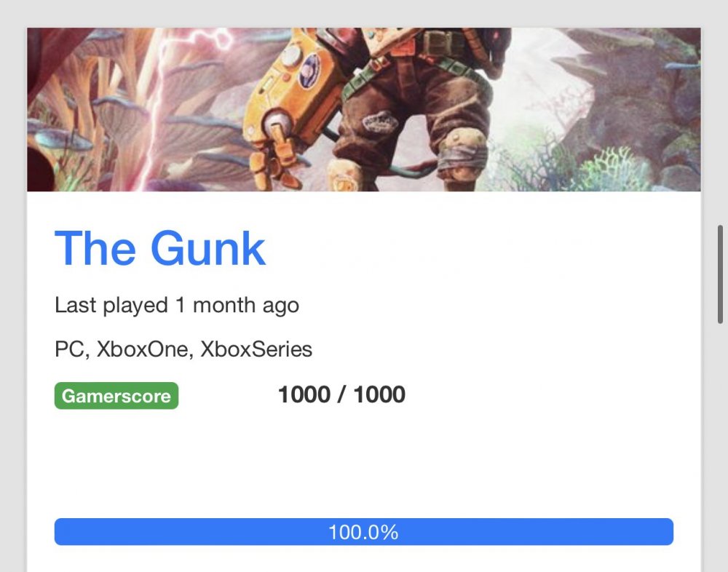Click the Last played 1 month ago text
728x572 pixels.
pyautogui.click(x=177, y=305)
